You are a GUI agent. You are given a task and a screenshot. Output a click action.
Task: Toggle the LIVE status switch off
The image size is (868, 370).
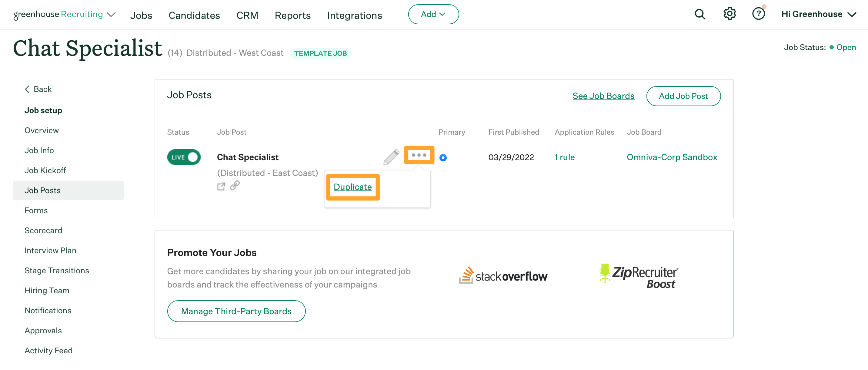coord(184,157)
